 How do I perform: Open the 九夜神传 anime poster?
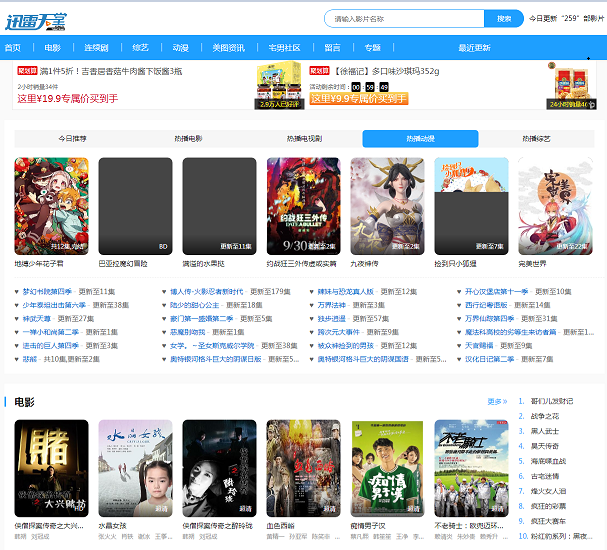(387, 205)
